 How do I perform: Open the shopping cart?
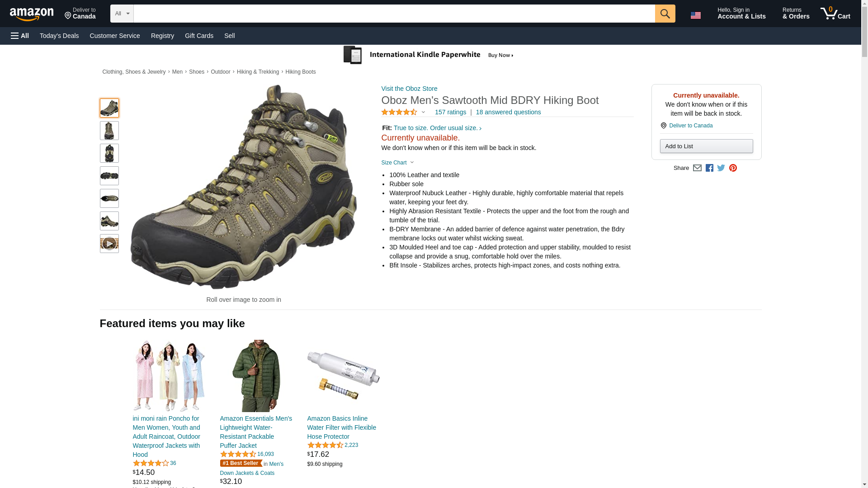coord(835,14)
